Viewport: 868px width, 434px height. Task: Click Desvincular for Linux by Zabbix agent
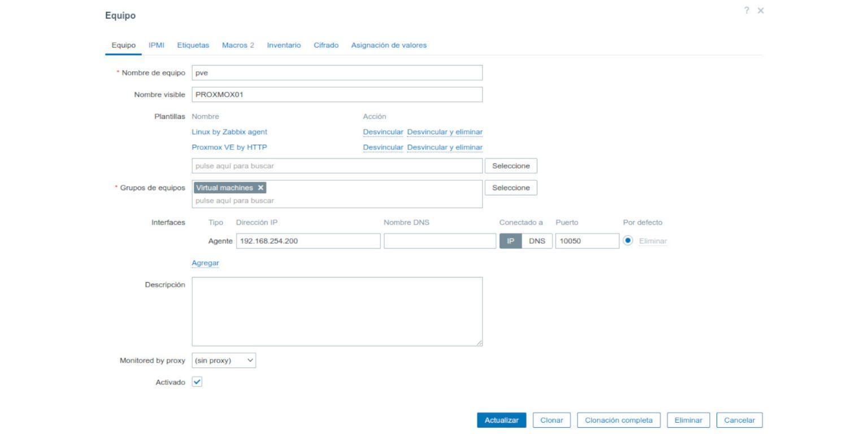(383, 132)
